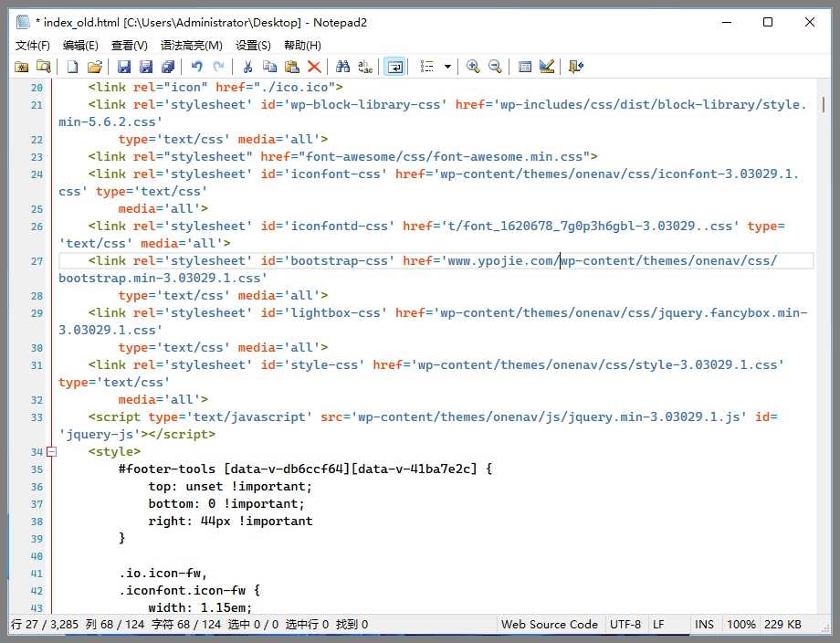Screen dimensions: 840x643
Task: Click the Zoom In magnifier icon
Action: (473, 67)
